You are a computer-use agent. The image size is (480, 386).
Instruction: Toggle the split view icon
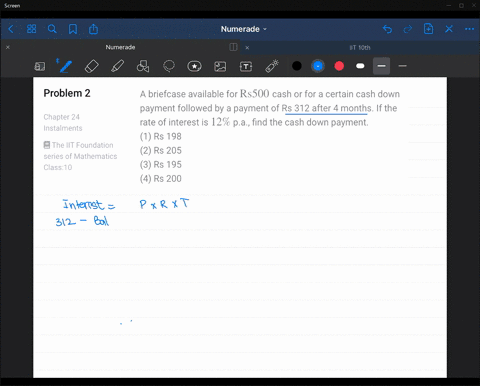pyautogui.click(x=233, y=47)
